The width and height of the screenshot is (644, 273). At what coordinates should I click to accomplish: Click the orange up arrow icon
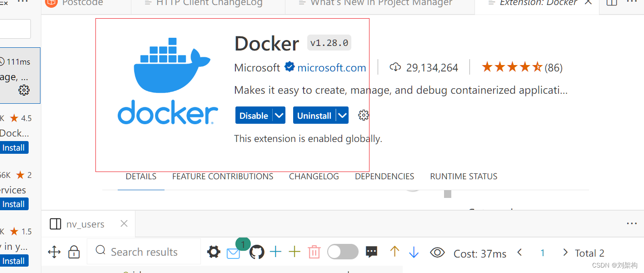click(394, 251)
